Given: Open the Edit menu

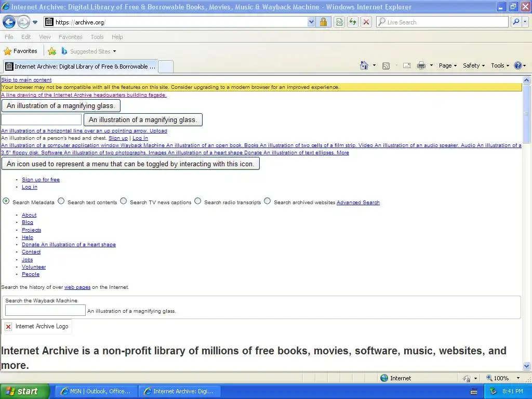Looking at the screenshot, I should click(26, 37).
